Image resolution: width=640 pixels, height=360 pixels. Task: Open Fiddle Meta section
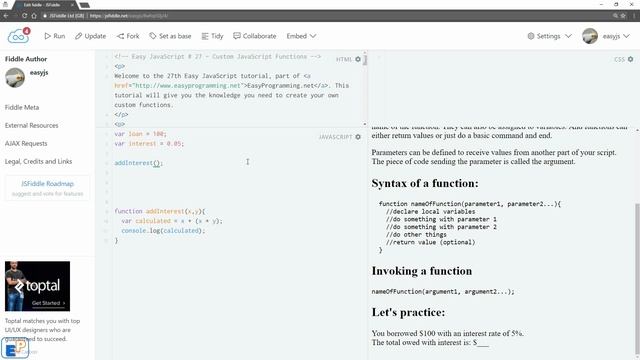tap(22, 107)
